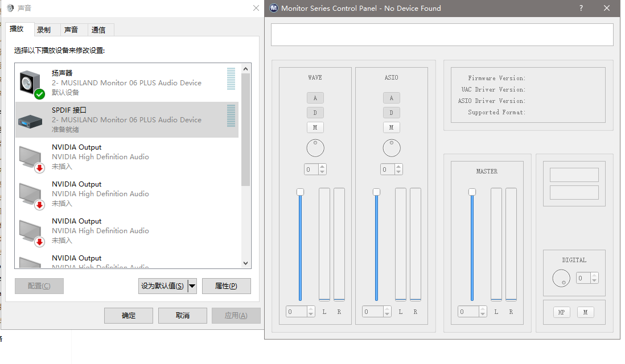Screen dimensions: 625x364
Task: Click the DIGITAL knob
Action: pyautogui.click(x=561, y=278)
